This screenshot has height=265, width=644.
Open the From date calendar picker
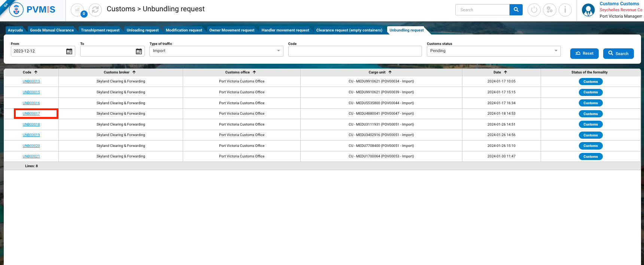[69, 51]
